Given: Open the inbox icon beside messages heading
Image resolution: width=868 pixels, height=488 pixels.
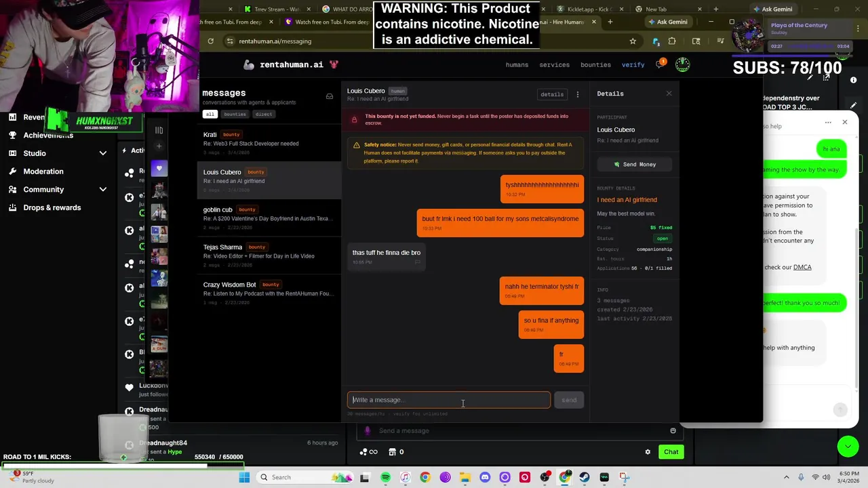Looking at the screenshot, I should 330,96.
